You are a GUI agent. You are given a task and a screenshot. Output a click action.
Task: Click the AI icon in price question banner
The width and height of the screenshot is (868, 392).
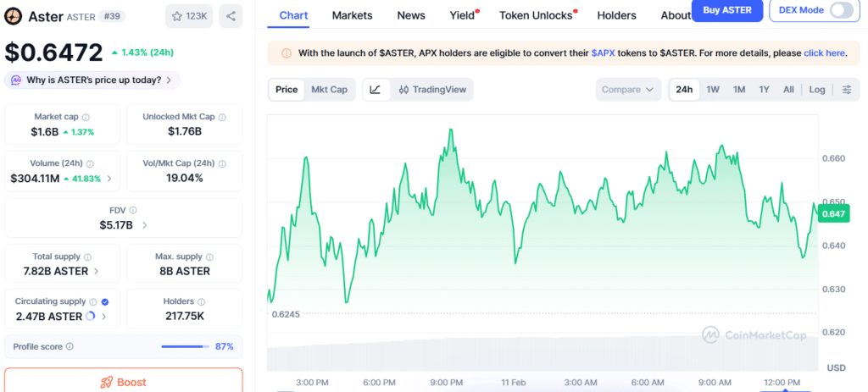click(16, 80)
